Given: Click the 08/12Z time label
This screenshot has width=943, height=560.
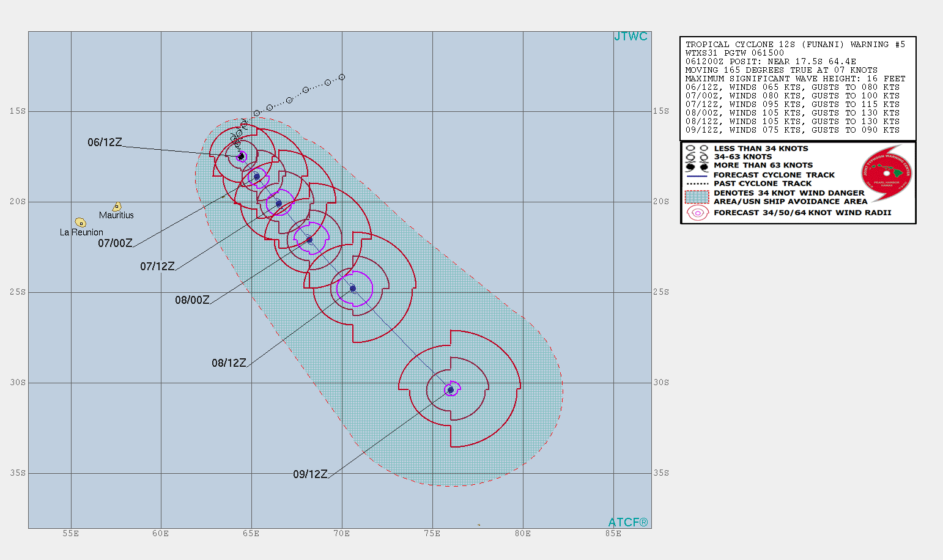Looking at the screenshot, I should coord(229,363).
